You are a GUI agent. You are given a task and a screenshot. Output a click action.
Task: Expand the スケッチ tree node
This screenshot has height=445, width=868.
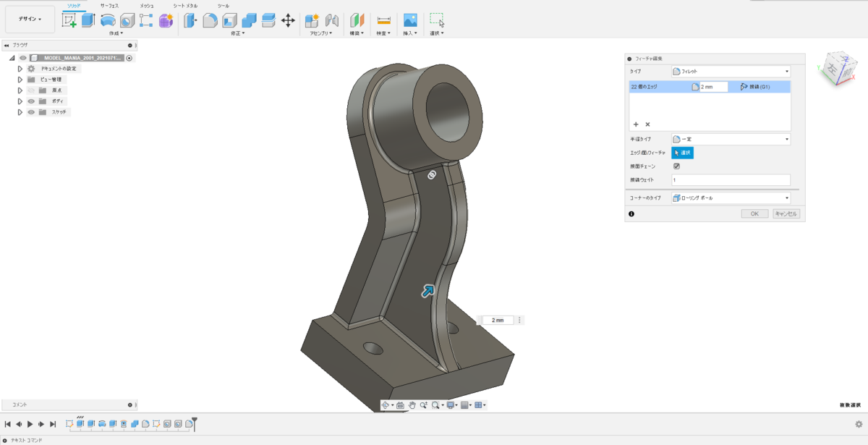click(x=20, y=112)
